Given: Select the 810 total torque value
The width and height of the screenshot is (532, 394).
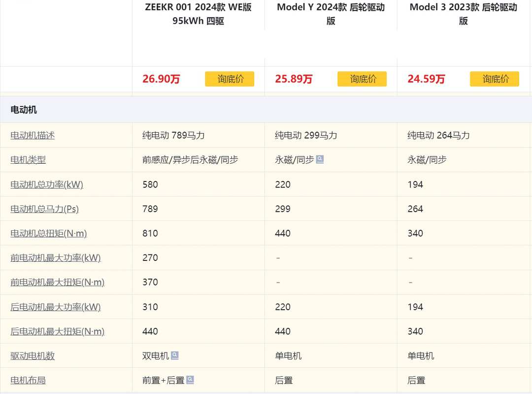Looking at the screenshot, I should point(150,233).
